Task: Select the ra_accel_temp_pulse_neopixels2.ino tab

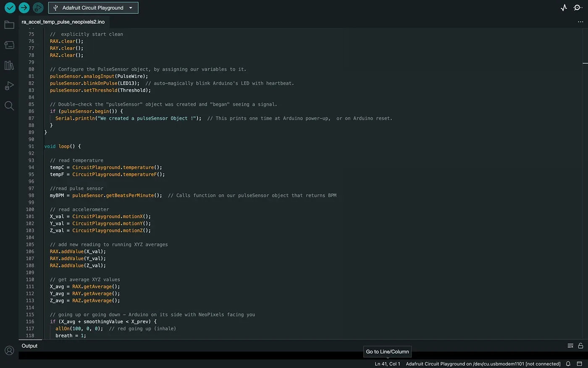Action: [63, 22]
